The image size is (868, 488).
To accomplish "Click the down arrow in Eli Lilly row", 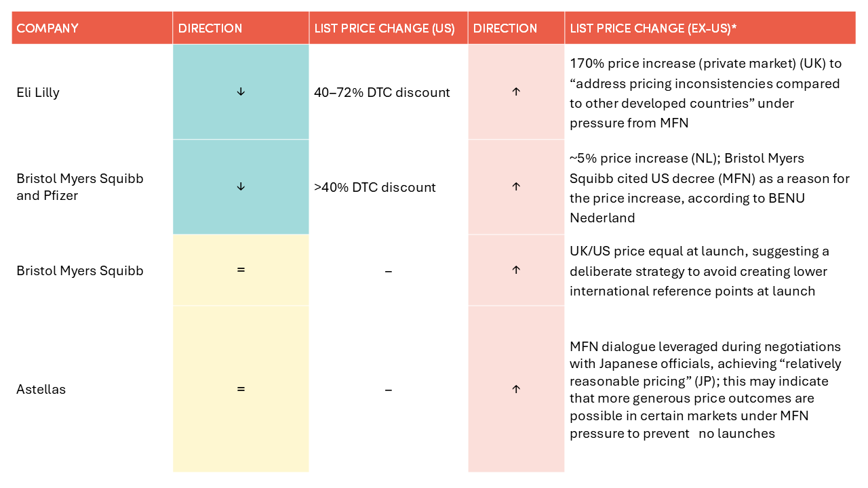I will click(241, 92).
